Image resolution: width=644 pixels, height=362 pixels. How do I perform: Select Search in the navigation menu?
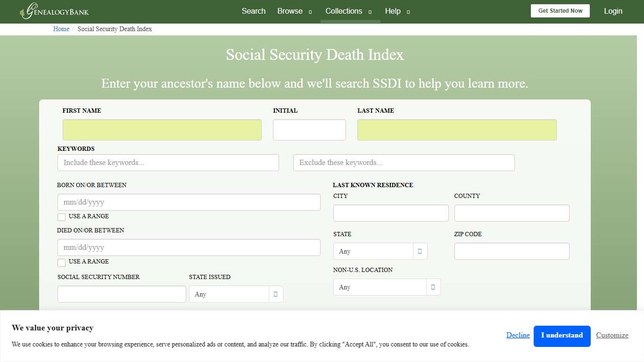point(254,11)
